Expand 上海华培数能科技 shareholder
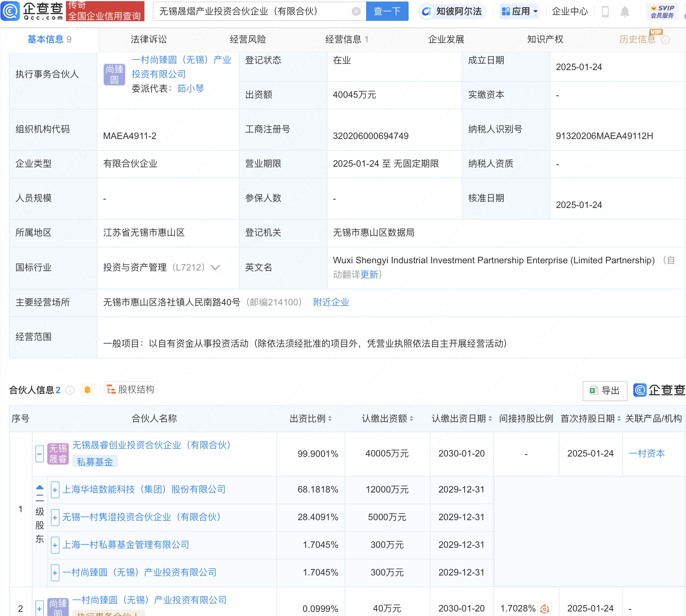 coord(55,490)
